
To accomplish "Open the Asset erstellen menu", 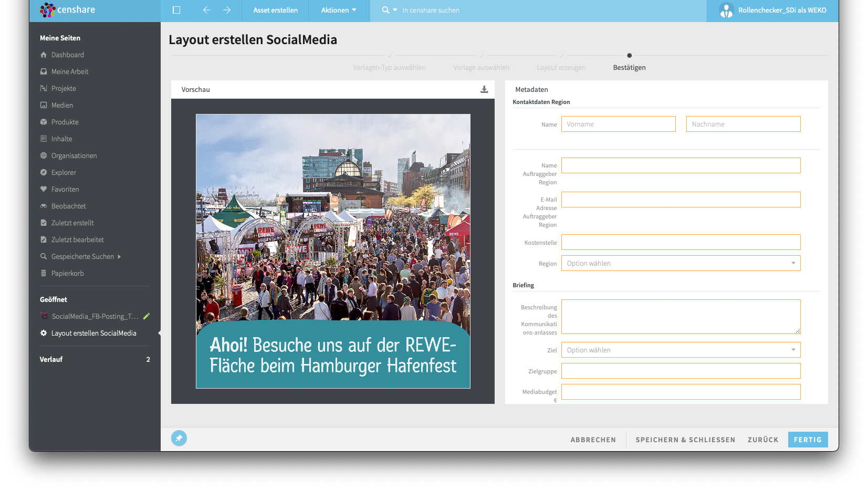I will [x=275, y=10].
